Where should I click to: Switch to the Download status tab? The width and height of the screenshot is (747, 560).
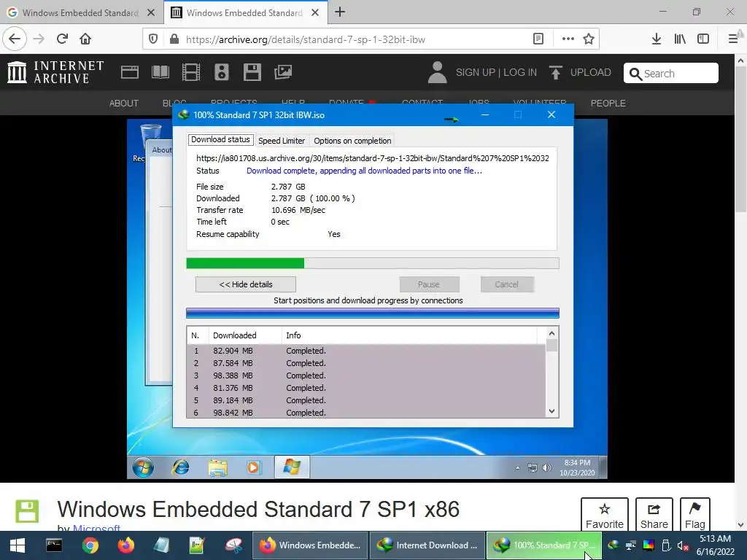coord(220,139)
